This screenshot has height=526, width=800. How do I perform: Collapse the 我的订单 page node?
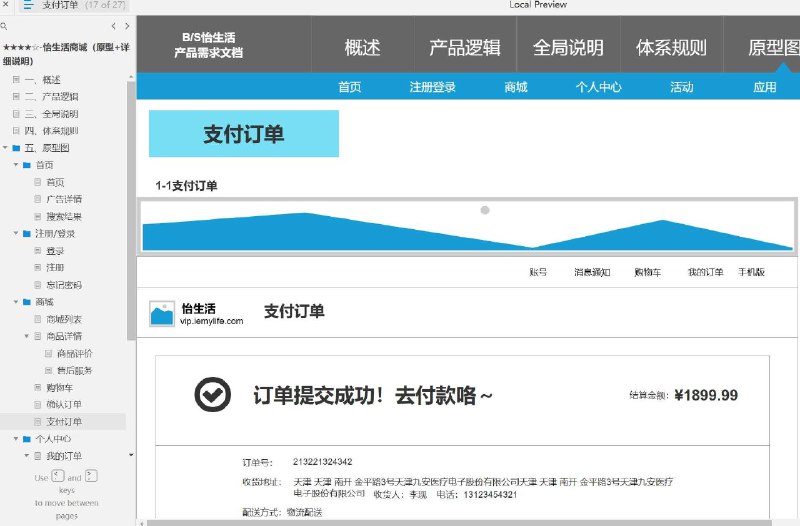coord(27,456)
